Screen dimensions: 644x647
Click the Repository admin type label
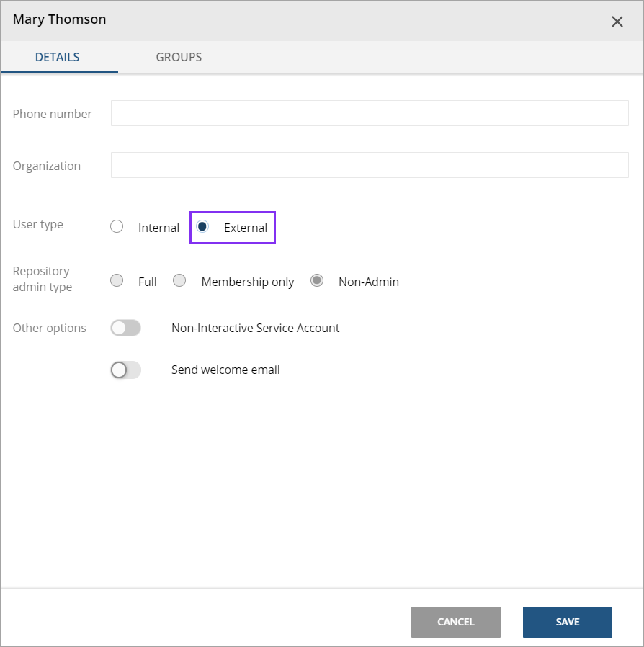(41, 280)
